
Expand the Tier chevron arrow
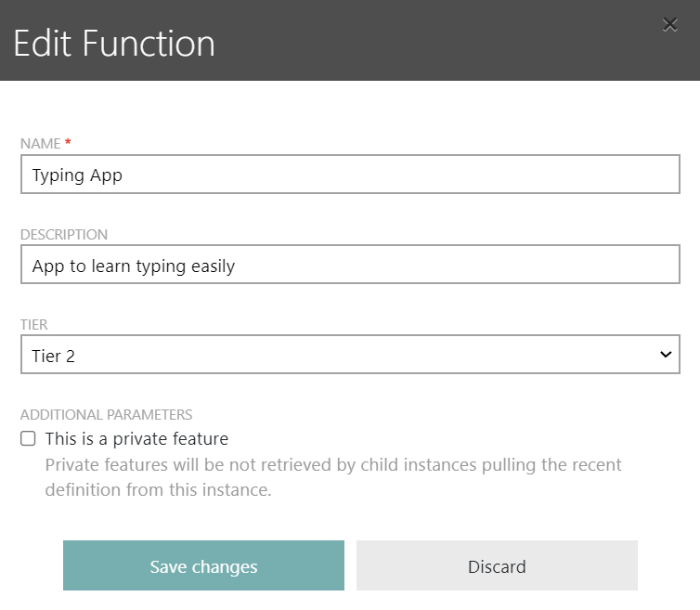coord(665,355)
